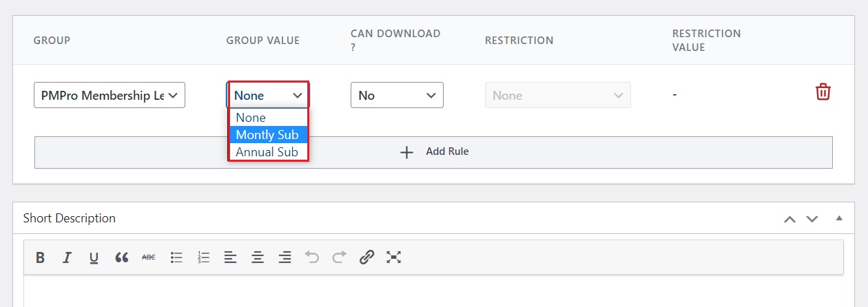The width and height of the screenshot is (868, 307).
Task: Insert a blockquote in the editor
Action: coord(122,257)
